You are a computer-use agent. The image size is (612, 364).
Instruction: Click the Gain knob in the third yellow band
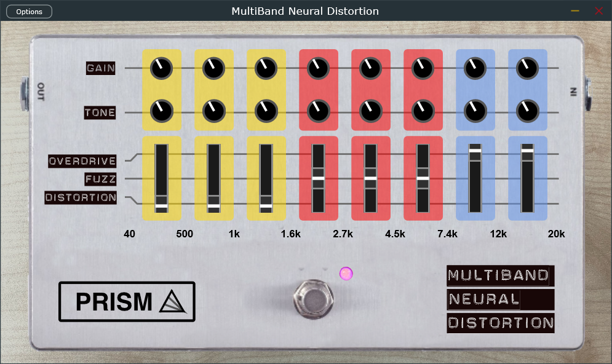pos(266,68)
